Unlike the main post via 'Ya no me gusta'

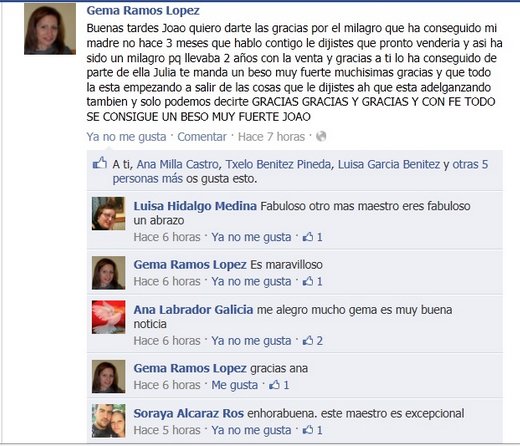pyautogui.click(x=126, y=137)
